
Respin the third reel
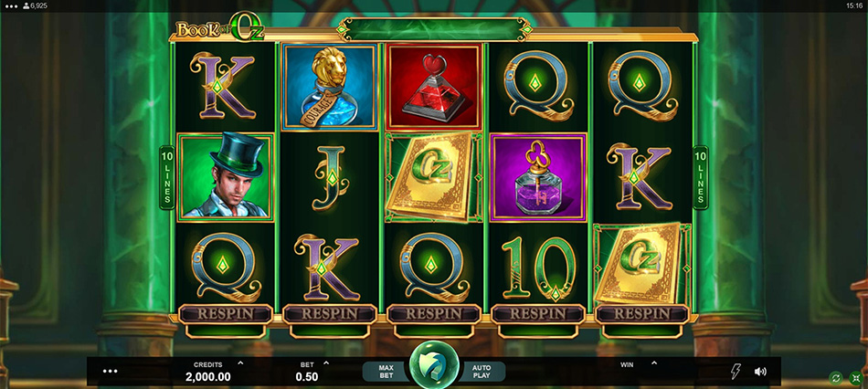433,314
